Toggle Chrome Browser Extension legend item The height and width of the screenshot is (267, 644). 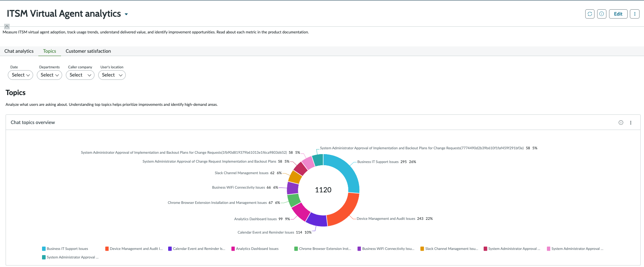point(323,249)
